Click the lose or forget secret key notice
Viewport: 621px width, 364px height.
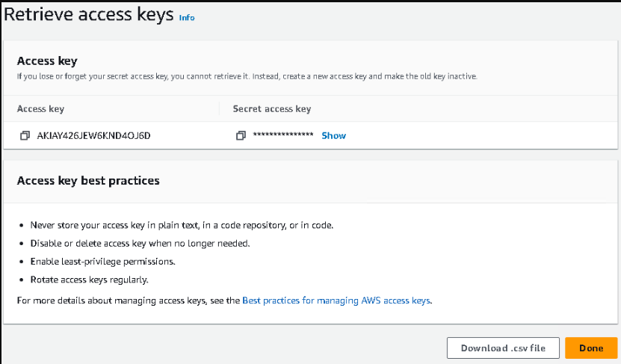pyautogui.click(x=247, y=76)
